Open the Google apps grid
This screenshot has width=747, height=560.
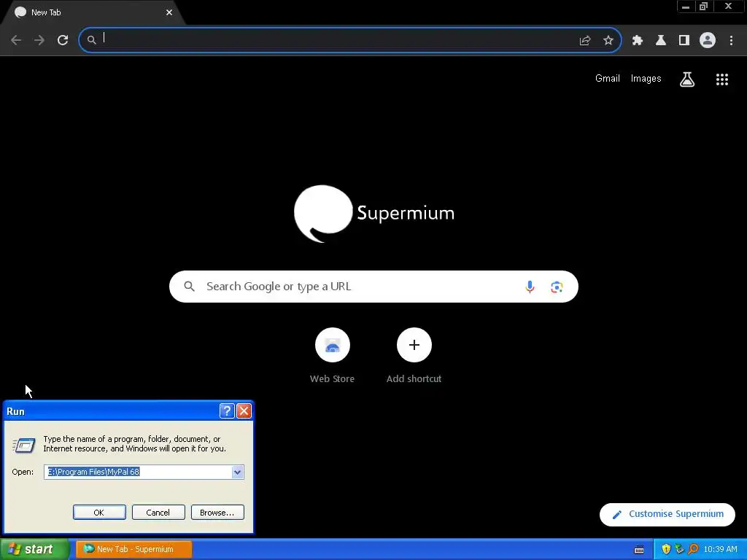(x=722, y=79)
